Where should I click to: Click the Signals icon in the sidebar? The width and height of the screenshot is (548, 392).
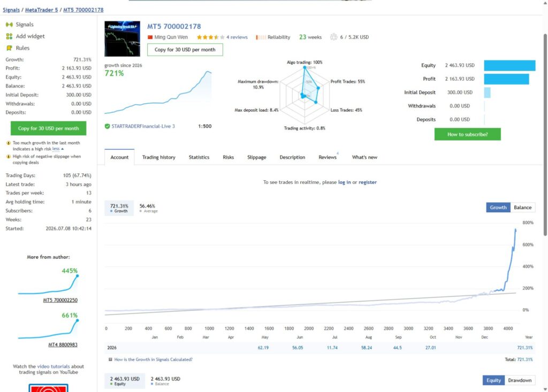[x=9, y=25]
